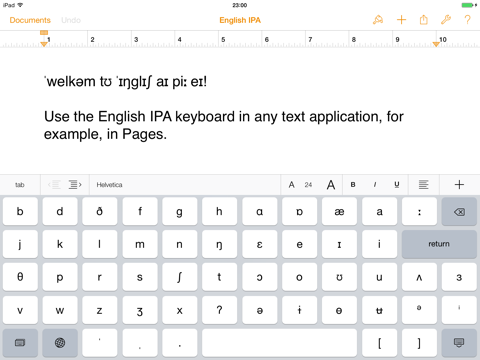
Task: Tap the h key
Action: 219,211
